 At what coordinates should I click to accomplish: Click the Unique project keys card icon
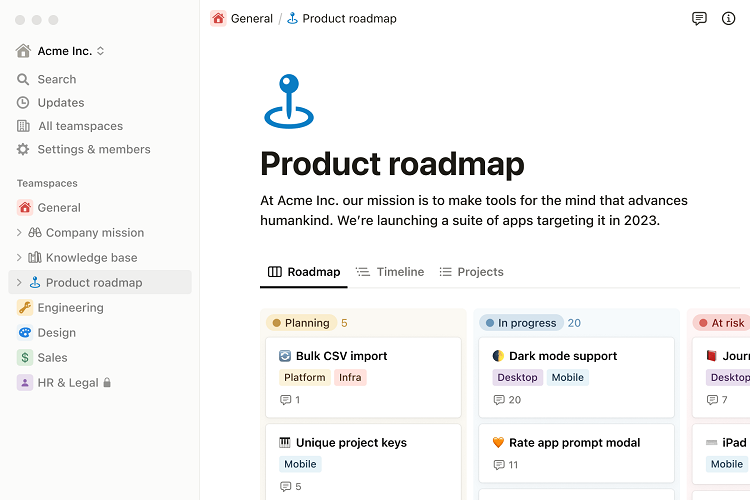click(x=285, y=443)
